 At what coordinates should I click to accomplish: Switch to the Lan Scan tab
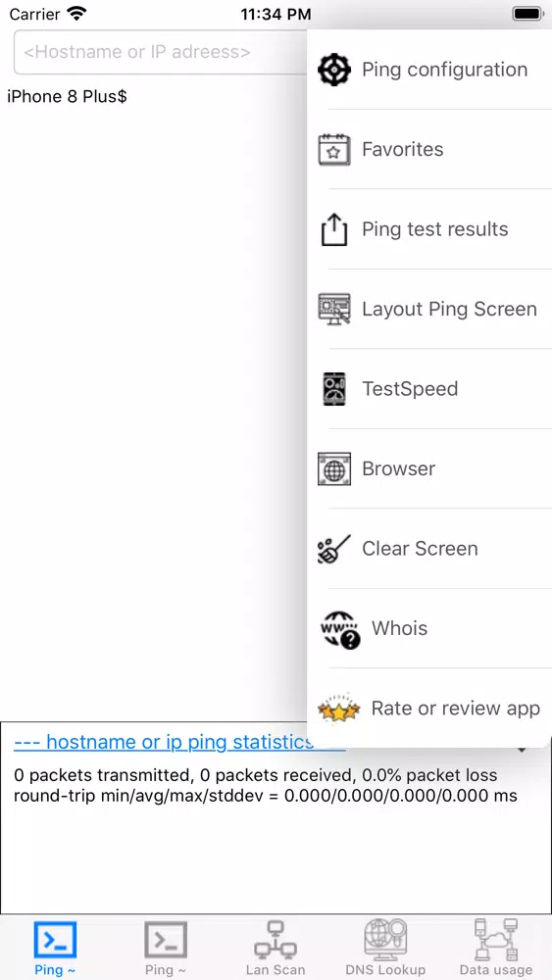[276, 948]
